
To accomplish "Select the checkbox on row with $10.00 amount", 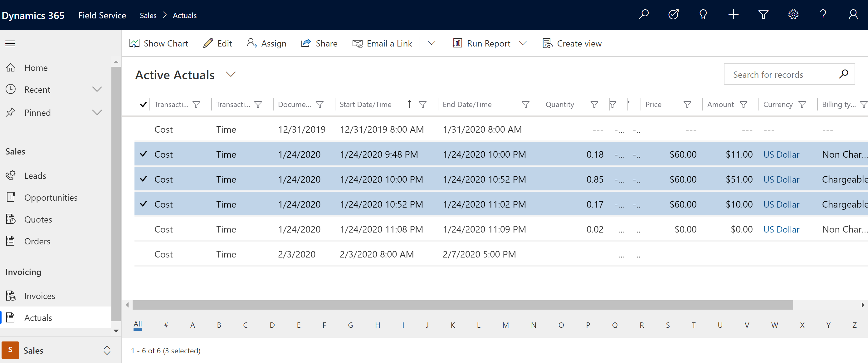I will pos(143,204).
